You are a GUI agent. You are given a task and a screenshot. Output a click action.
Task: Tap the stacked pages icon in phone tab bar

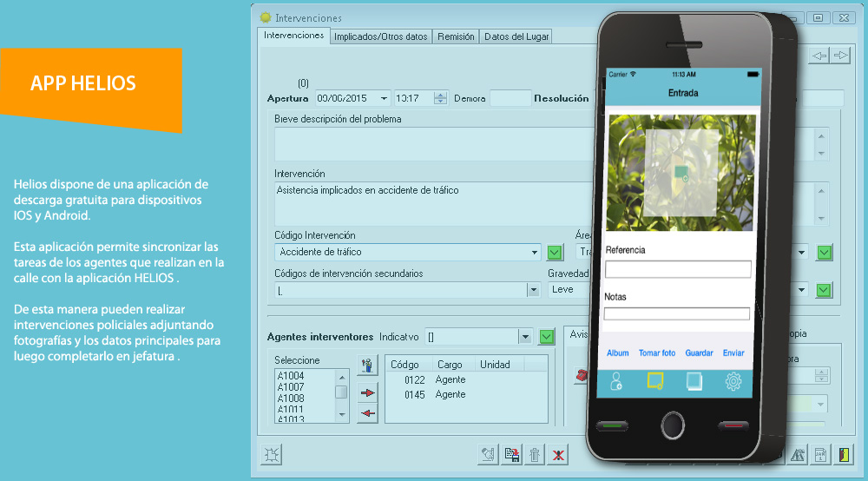coord(694,381)
